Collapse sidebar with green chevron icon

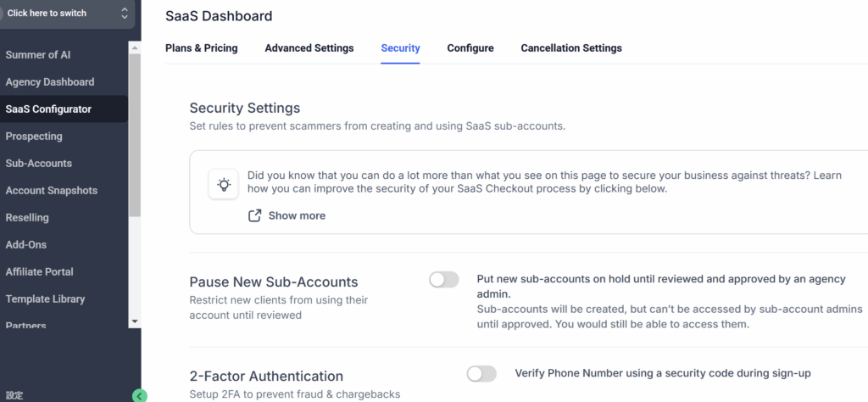(140, 395)
